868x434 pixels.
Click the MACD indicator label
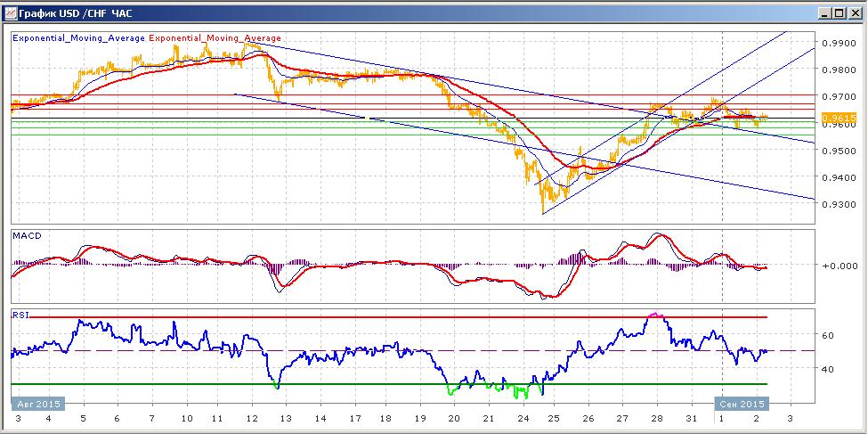(x=25, y=235)
